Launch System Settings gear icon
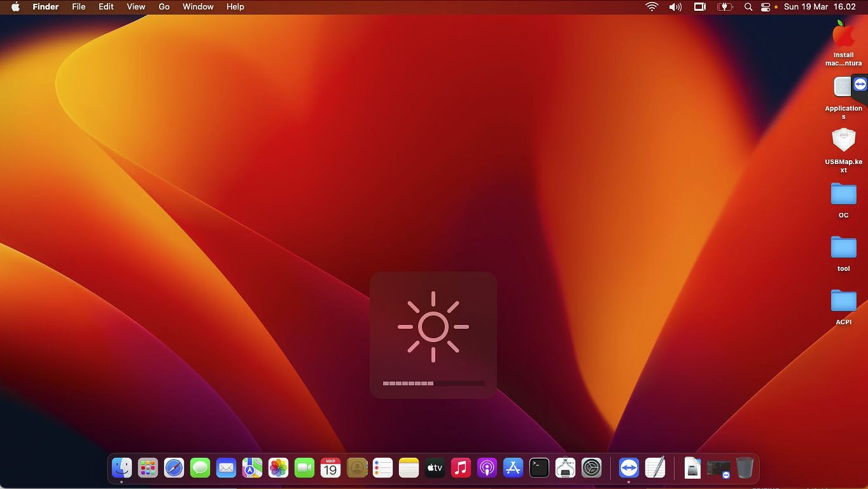Screen dimensions: 868x489 click(x=591, y=468)
